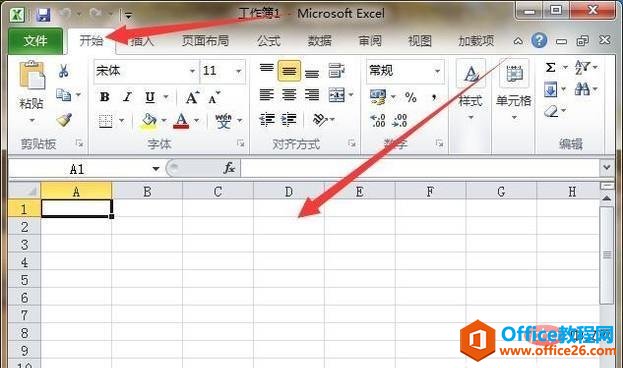Image resolution: width=623 pixels, height=368 pixels.
Task: Open the Name Box dropdown arrow
Action: [x=156, y=169]
